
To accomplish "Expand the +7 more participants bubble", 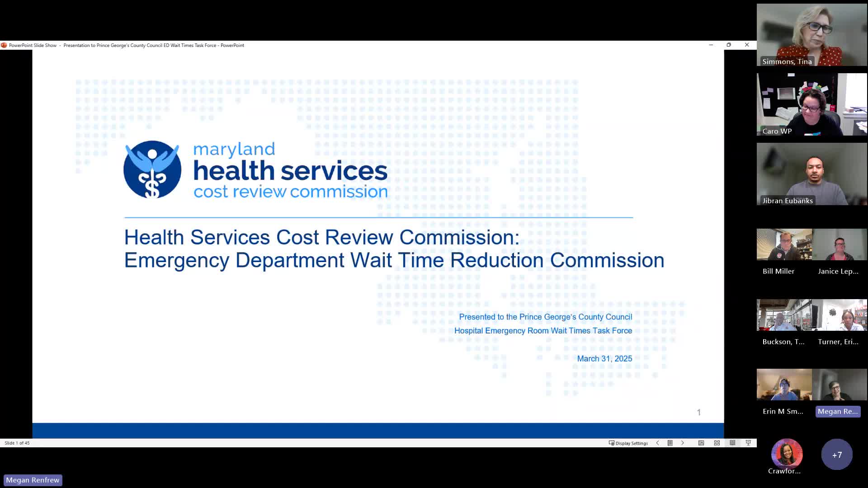I will coord(837,455).
